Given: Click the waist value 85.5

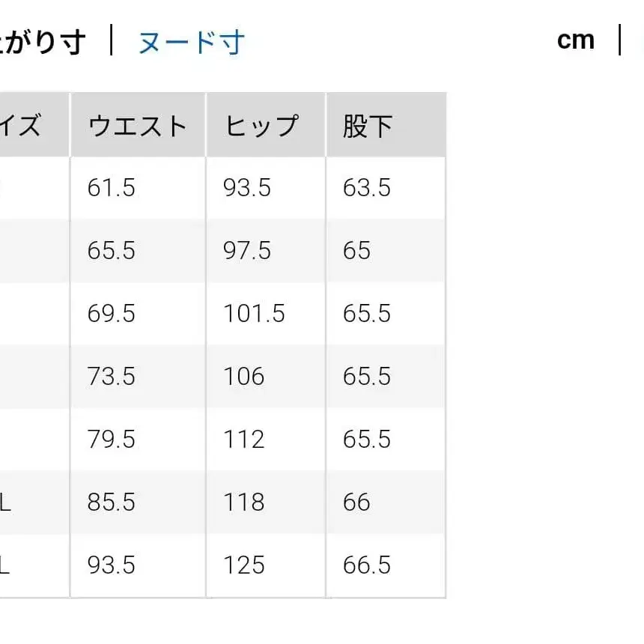Looking at the screenshot, I should coord(111,503).
